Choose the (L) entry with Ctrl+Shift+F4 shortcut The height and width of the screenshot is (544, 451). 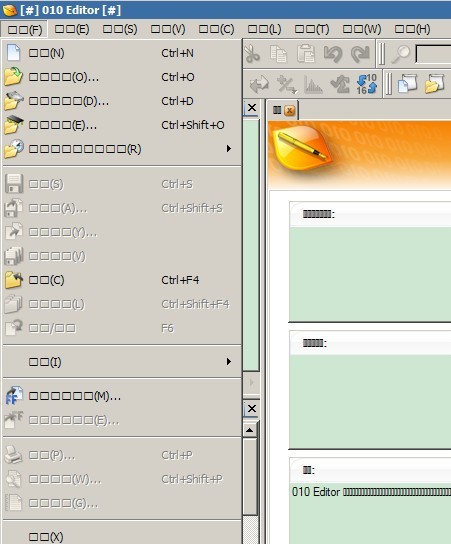point(122,304)
